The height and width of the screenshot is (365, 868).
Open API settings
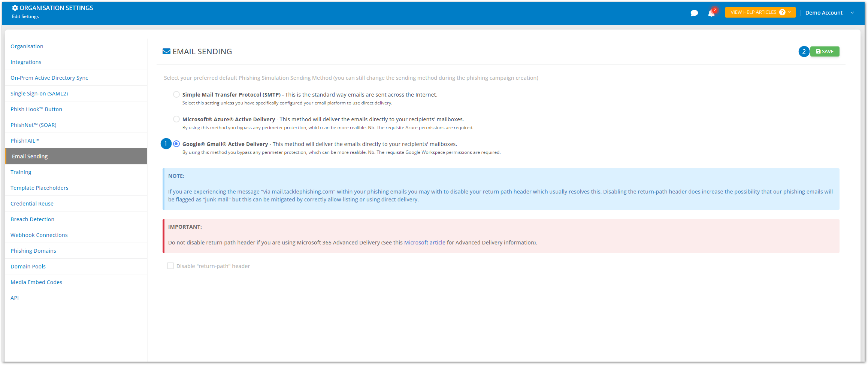(x=76, y=298)
